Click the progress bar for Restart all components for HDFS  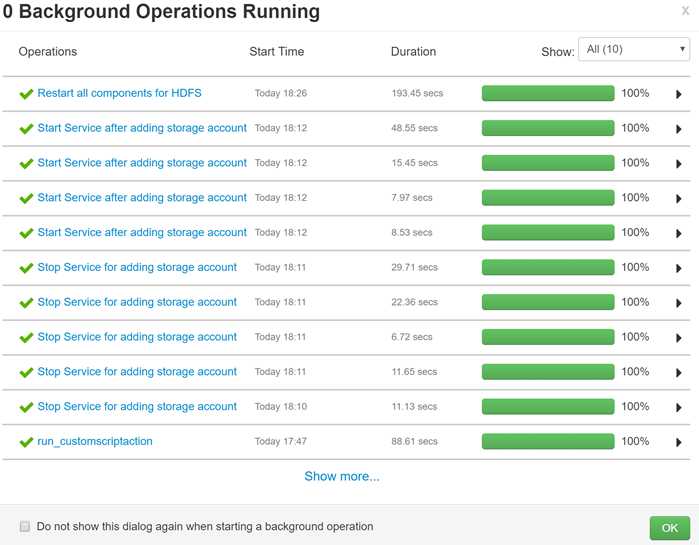coord(548,93)
